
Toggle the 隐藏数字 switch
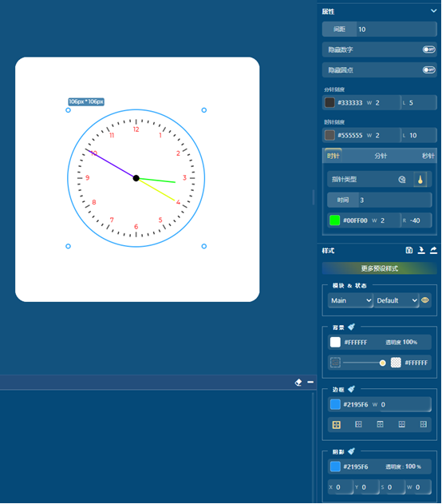(429, 50)
